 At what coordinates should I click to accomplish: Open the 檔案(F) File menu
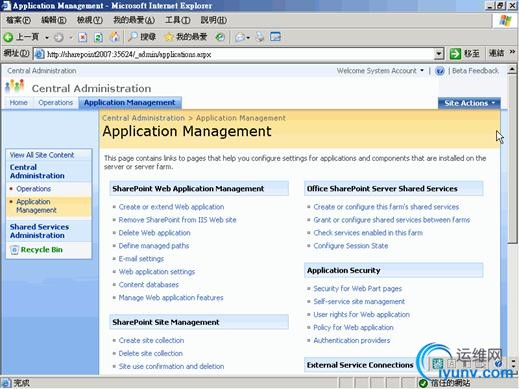(19, 20)
